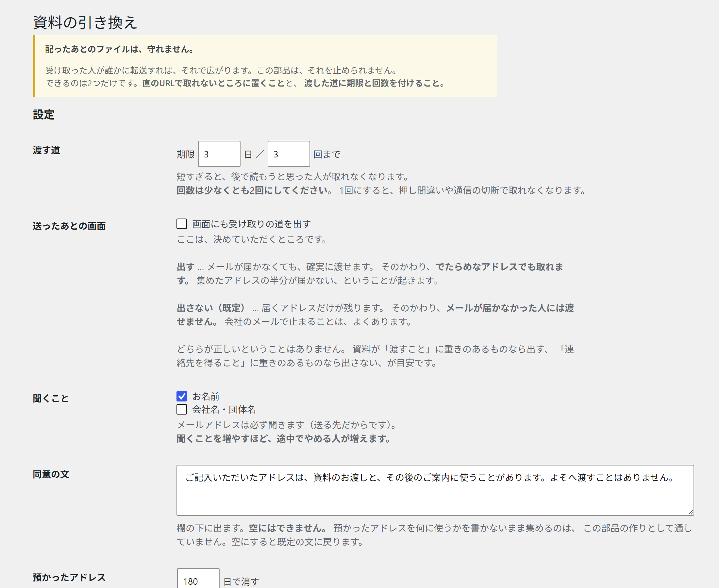Click the label text 画面にも受け取りの道を出す

pyautogui.click(x=252, y=224)
